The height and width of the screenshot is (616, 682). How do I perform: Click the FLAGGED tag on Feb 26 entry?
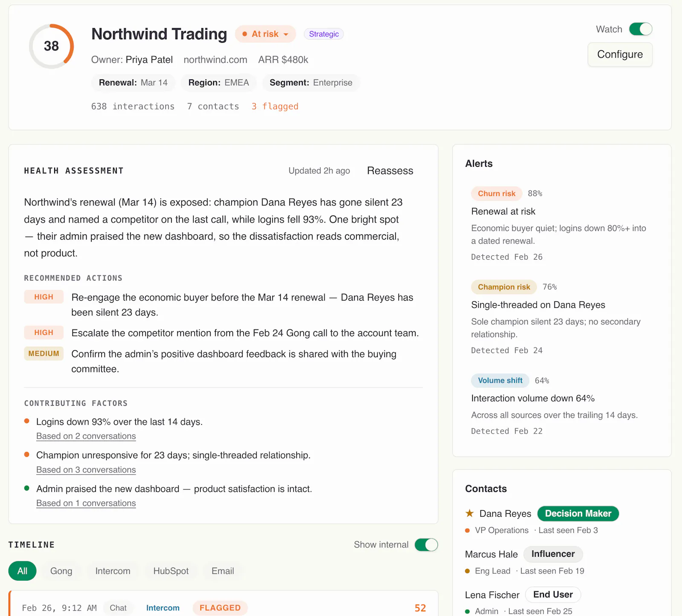[220, 608]
